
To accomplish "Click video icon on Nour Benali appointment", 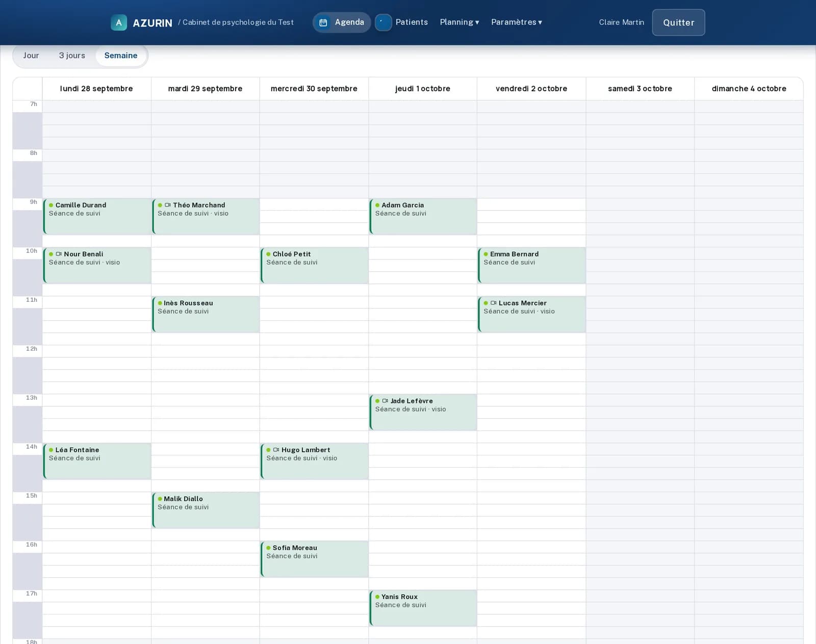I will coord(59,254).
